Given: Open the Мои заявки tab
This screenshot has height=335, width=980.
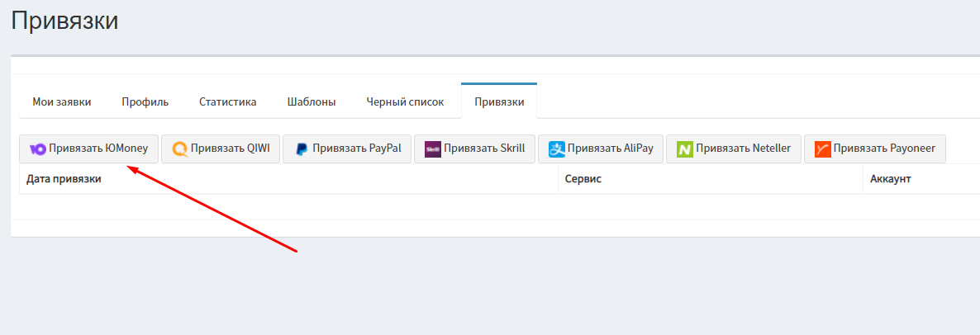Looking at the screenshot, I should point(62,102).
